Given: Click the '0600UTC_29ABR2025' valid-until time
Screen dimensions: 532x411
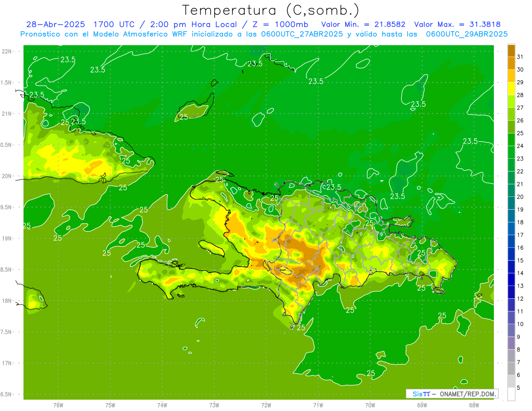Looking at the screenshot, I should coord(467,34).
